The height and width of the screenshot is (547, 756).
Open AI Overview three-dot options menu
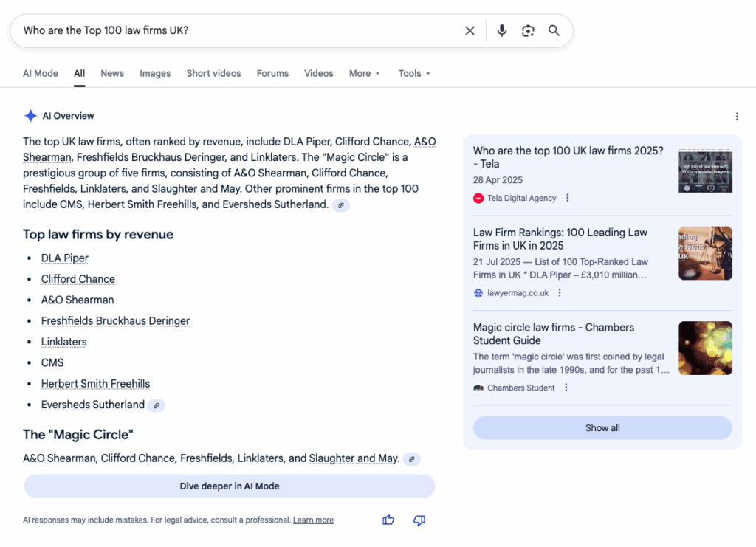tap(736, 117)
